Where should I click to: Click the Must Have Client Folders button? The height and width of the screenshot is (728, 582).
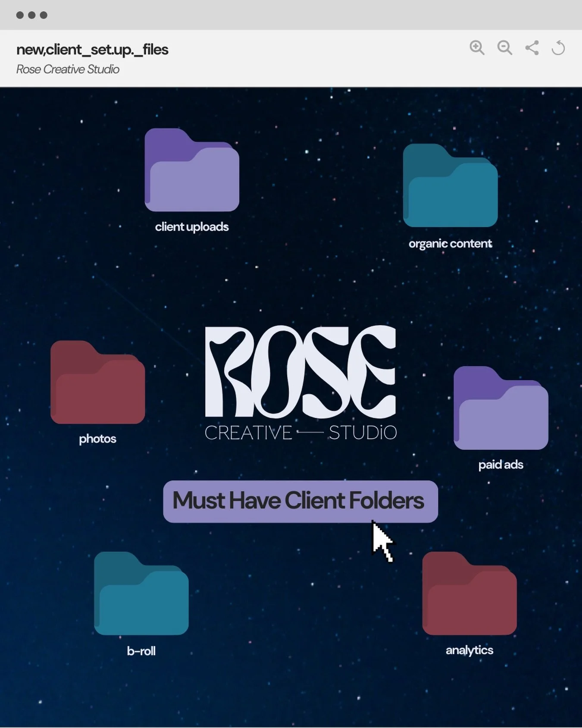300,502
